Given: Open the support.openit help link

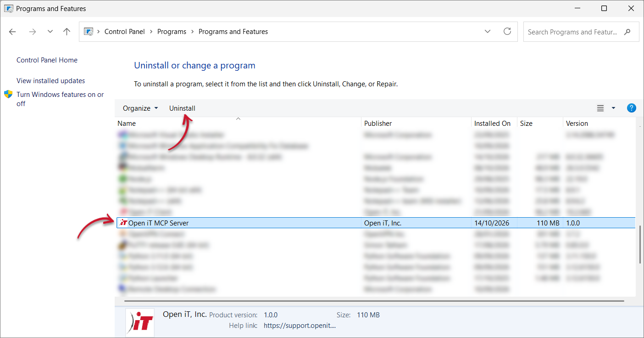Looking at the screenshot, I should click(300, 326).
